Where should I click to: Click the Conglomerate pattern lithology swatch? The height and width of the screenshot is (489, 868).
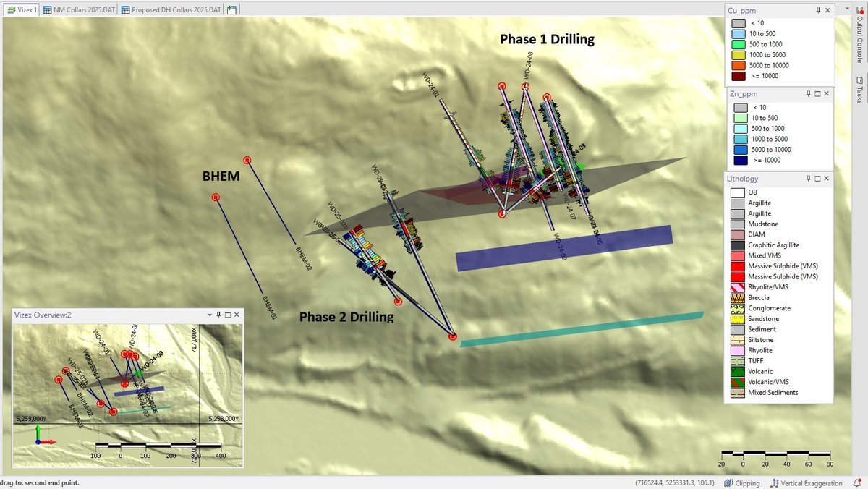(736, 308)
